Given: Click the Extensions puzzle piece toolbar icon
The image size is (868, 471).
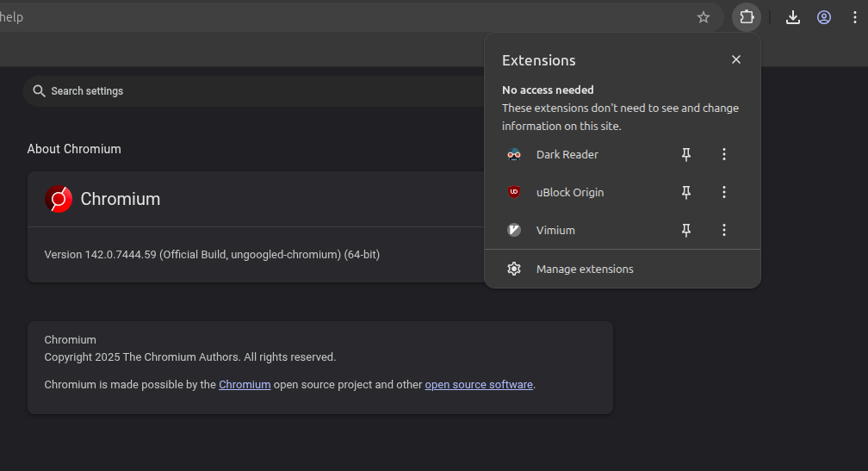Looking at the screenshot, I should click(x=747, y=17).
